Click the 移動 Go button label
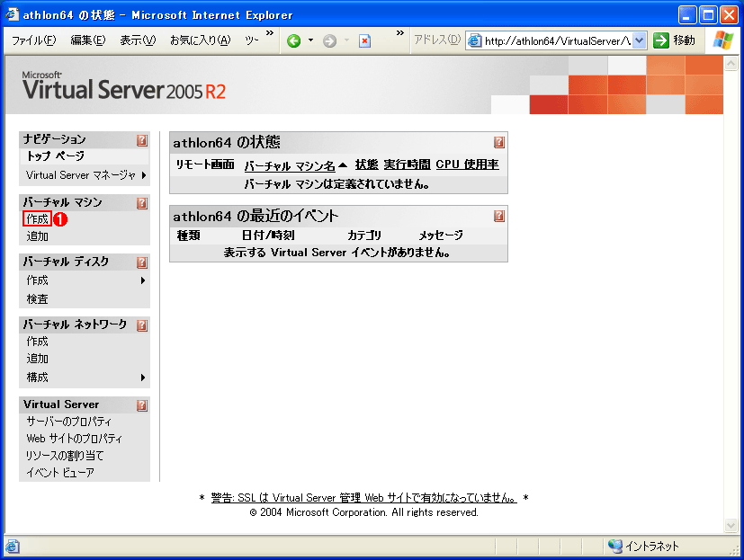The height and width of the screenshot is (560, 744). click(x=684, y=40)
